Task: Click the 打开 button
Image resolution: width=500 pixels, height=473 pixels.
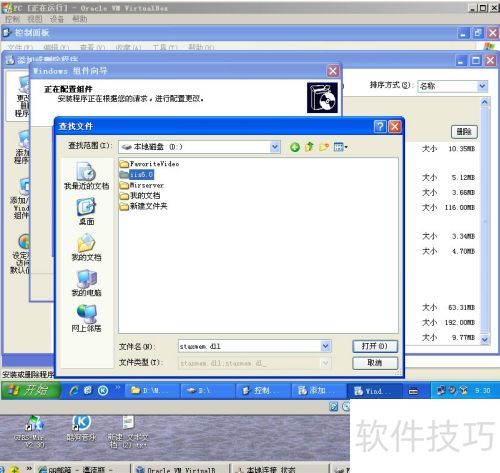Action: 375,346
